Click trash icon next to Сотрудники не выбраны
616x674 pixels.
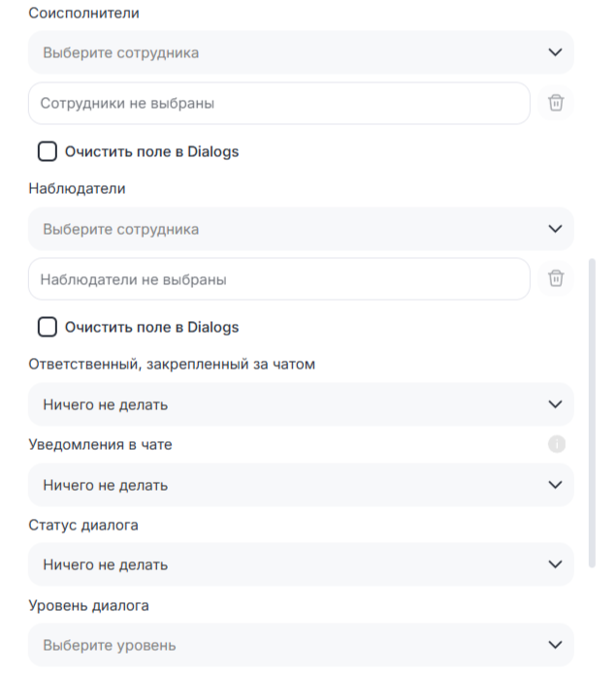(556, 103)
